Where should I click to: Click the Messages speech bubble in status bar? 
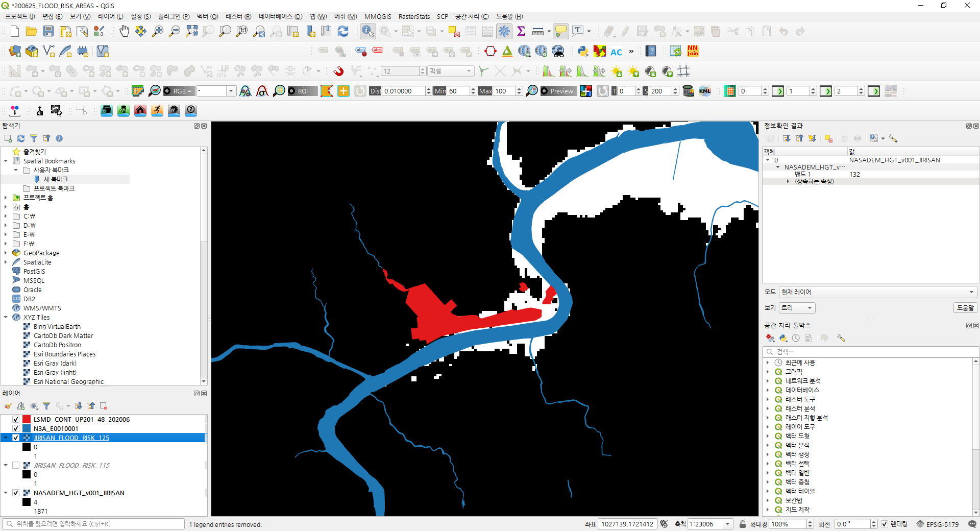click(972, 524)
